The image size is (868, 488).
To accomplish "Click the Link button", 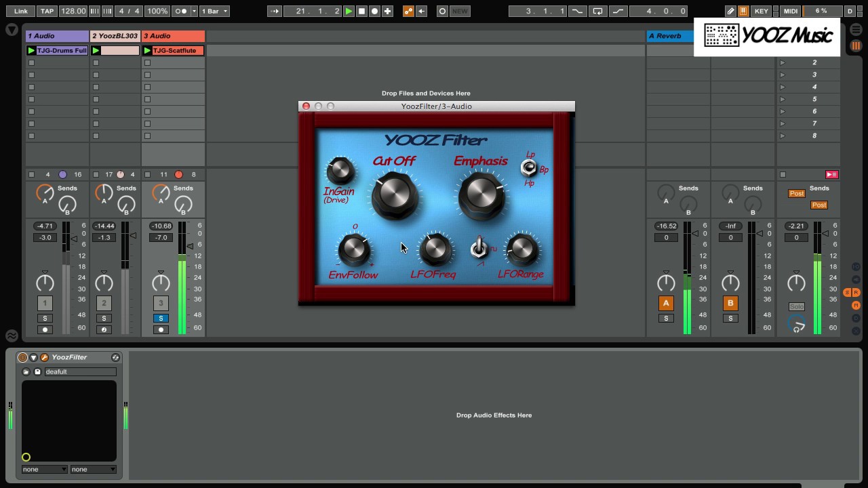I will pos(21,11).
